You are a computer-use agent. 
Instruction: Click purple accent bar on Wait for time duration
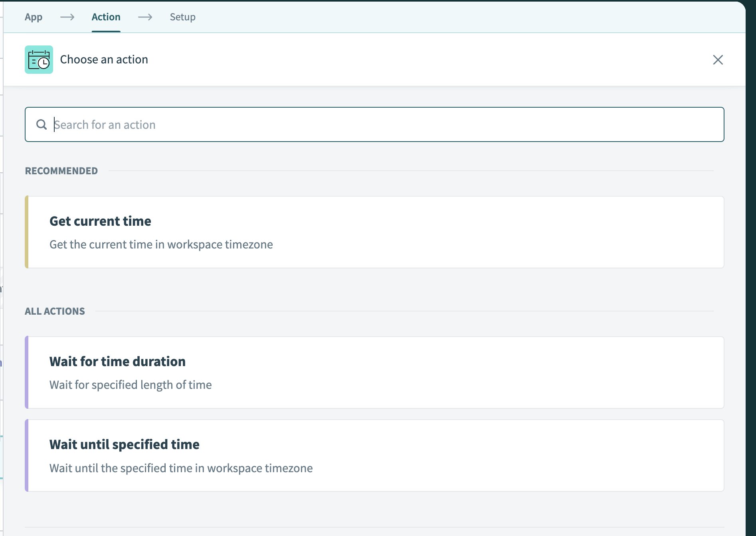pyautogui.click(x=27, y=372)
